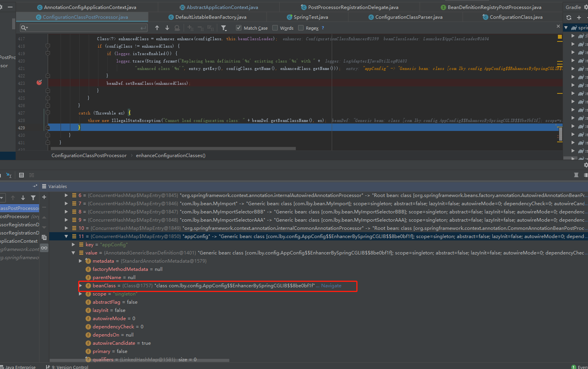The image size is (588, 369).
Task: Expand variable entry 7 MyImport
Action: point(66,203)
